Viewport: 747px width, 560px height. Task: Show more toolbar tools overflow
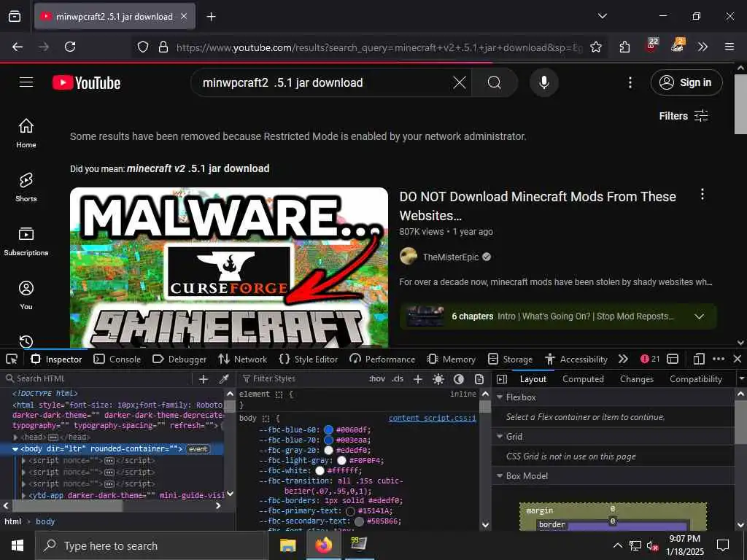pos(703,47)
